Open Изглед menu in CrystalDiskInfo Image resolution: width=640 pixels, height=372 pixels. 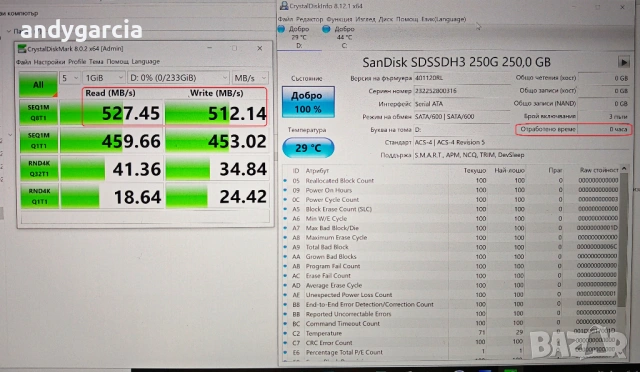[x=365, y=19]
